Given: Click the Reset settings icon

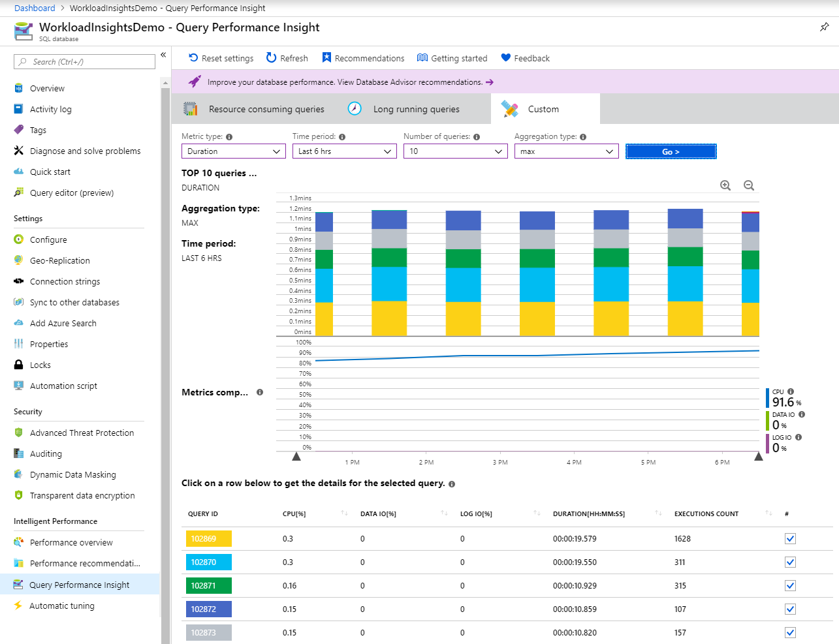Looking at the screenshot, I should (x=193, y=58).
